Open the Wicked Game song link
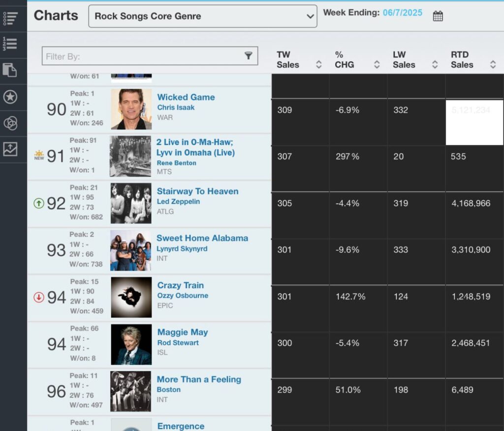The image size is (504, 431). (x=186, y=97)
